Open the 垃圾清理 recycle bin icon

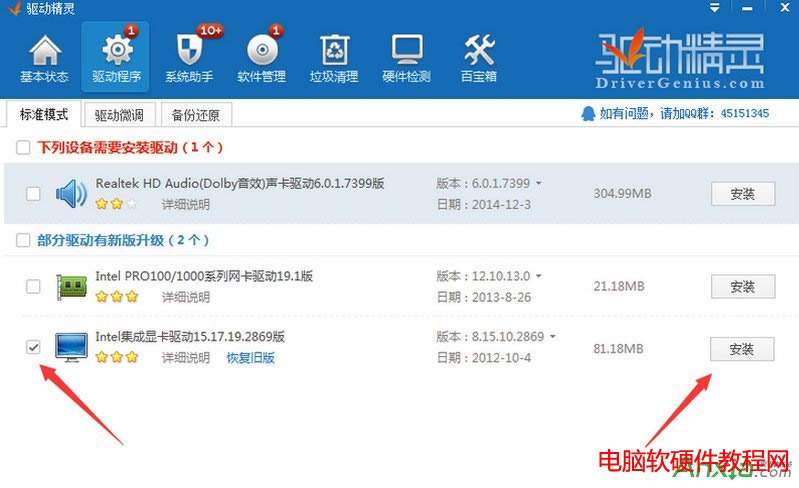(x=335, y=50)
